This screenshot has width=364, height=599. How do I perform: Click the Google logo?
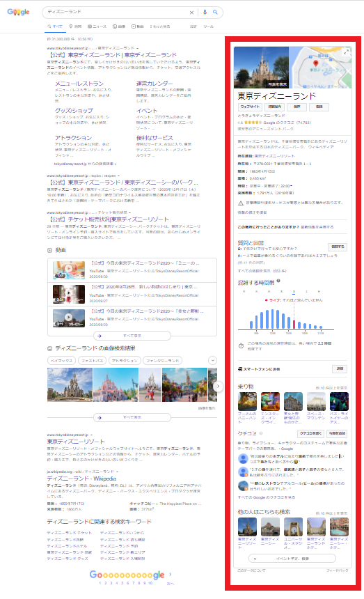(18, 12)
